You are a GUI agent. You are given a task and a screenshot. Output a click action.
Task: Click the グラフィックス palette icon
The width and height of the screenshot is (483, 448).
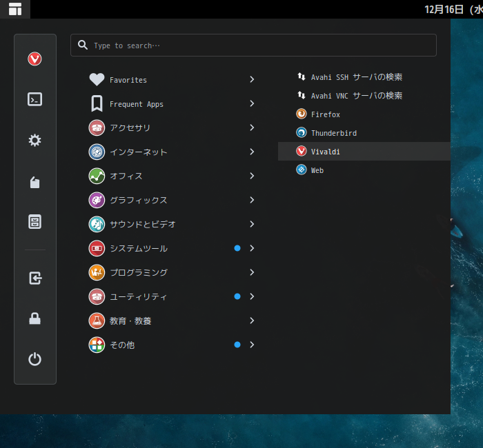pos(97,200)
